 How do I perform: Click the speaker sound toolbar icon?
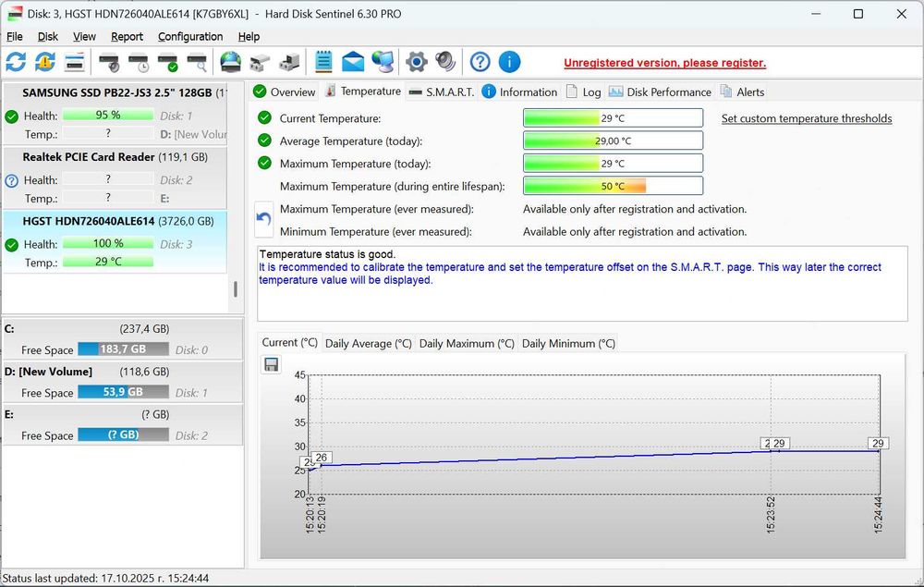[446, 62]
